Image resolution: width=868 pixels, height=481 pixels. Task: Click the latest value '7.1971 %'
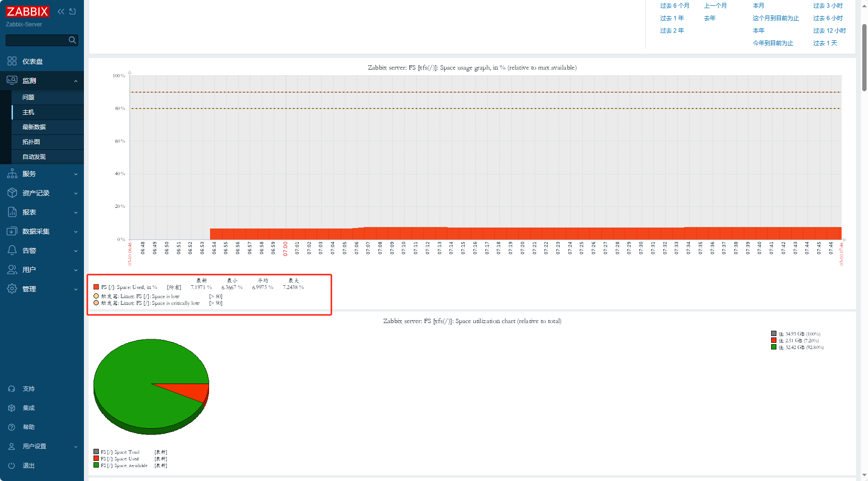pyautogui.click(x=201, y=287)
